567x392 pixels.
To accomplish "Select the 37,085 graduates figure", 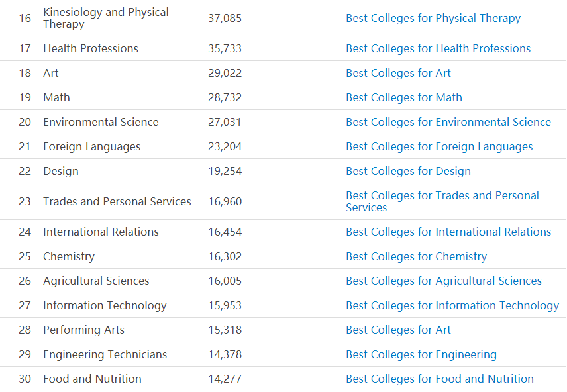I will click(225, 18).
